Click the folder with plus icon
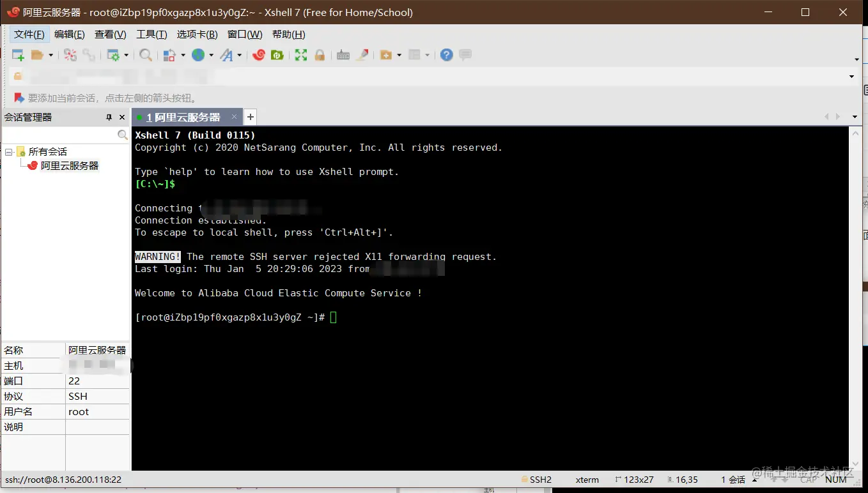868x493 pixels. pos(386,55)
